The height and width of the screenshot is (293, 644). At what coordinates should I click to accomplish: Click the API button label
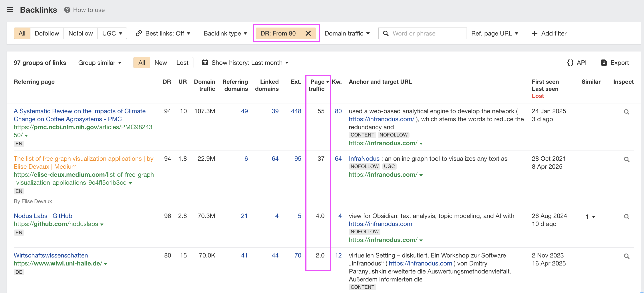point(582,63)
